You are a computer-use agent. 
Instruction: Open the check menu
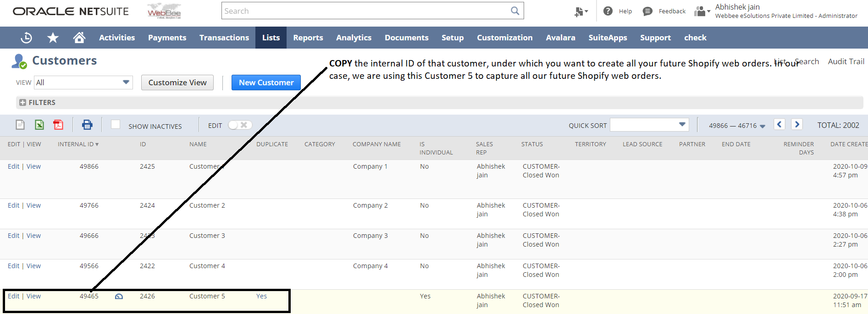click(695, 38)
